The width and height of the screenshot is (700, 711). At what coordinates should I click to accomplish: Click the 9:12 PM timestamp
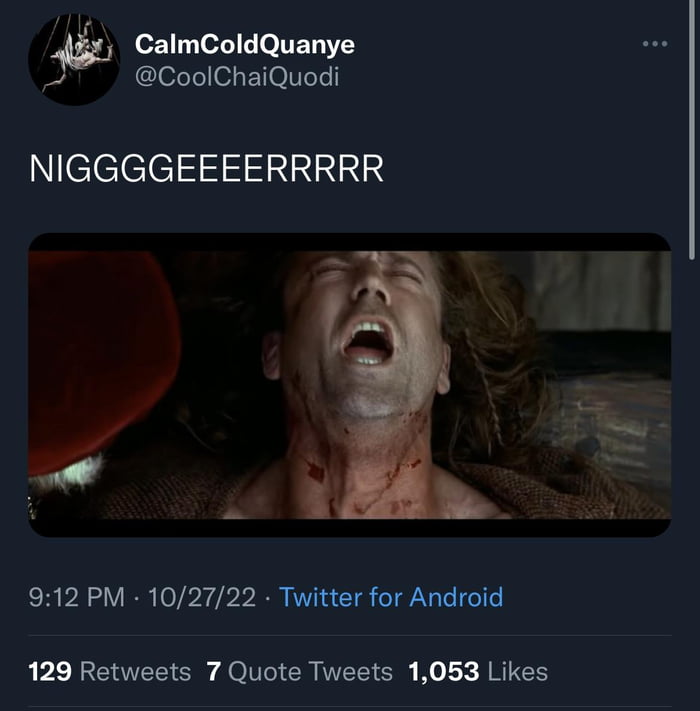(77, 598)
